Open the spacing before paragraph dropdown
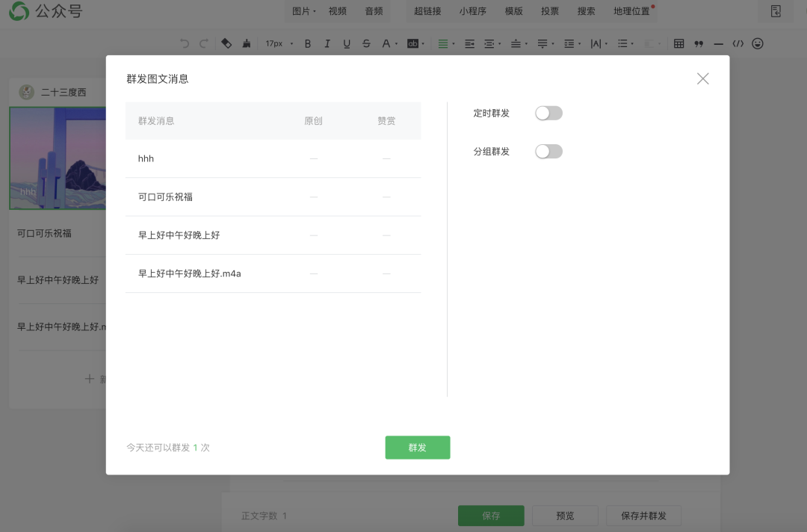807x532 pixels. pos(519,44)
